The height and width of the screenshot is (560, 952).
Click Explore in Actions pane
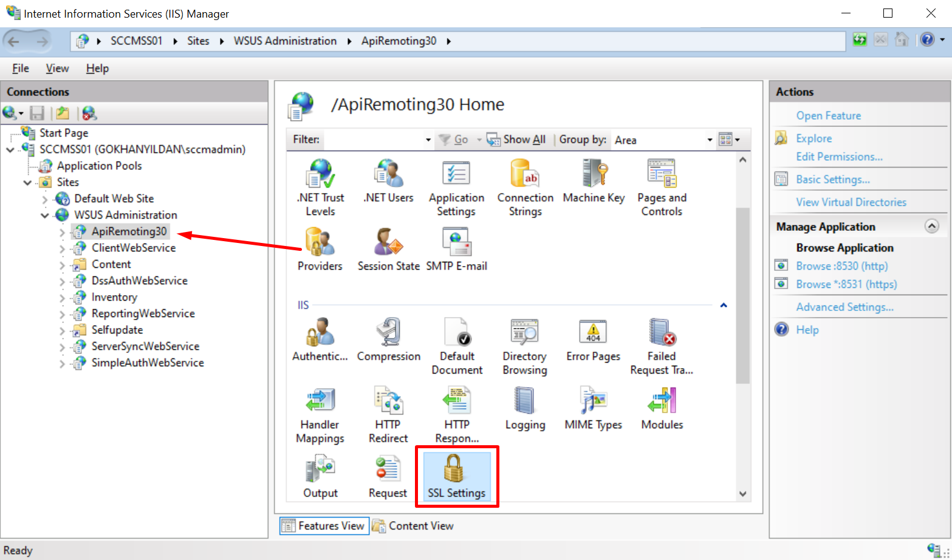[x=814, y=138]
